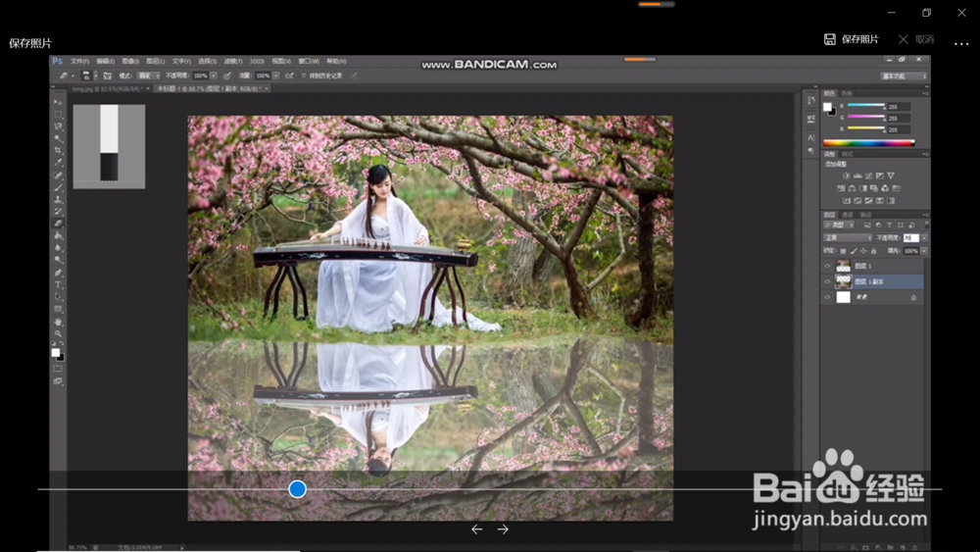980x552 pixels.
Task: Add a Brightness/Contrast adjustment (sun icon)
Action: click(847, 176)
